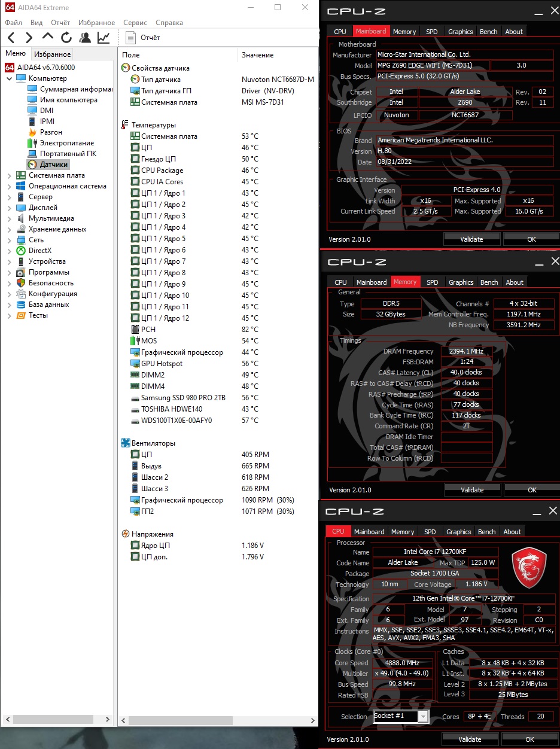Select the Тип датчика row
The height and width of the screenshot is (749, 560).
[218, 80]
